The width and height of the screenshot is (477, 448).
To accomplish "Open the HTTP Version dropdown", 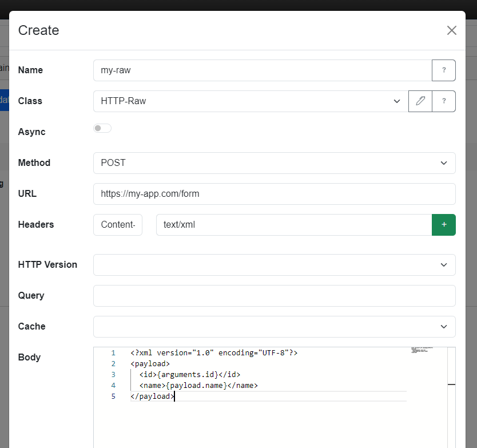I will [274, 265].
